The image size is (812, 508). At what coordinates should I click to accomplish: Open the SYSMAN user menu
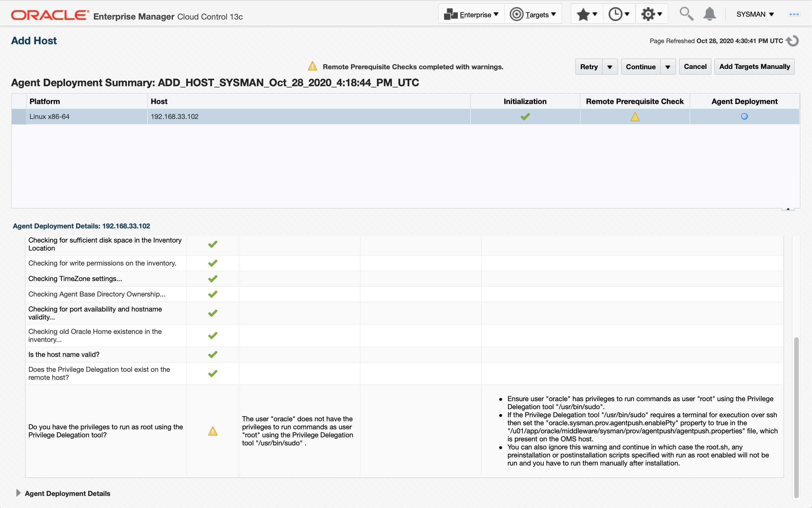(755, 14)
